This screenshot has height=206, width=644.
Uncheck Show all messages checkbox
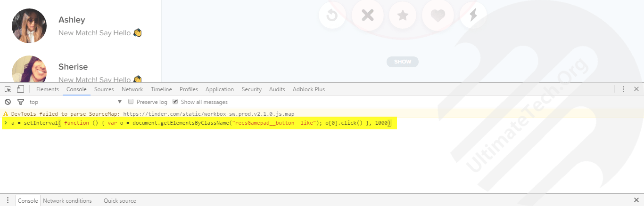pos(175,102)
